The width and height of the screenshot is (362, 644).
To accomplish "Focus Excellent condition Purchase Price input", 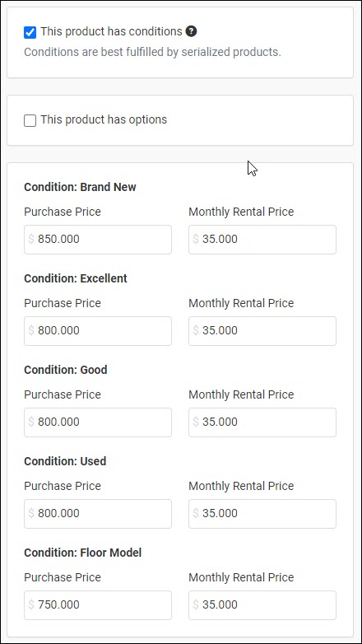I will (x=98, y=331).
